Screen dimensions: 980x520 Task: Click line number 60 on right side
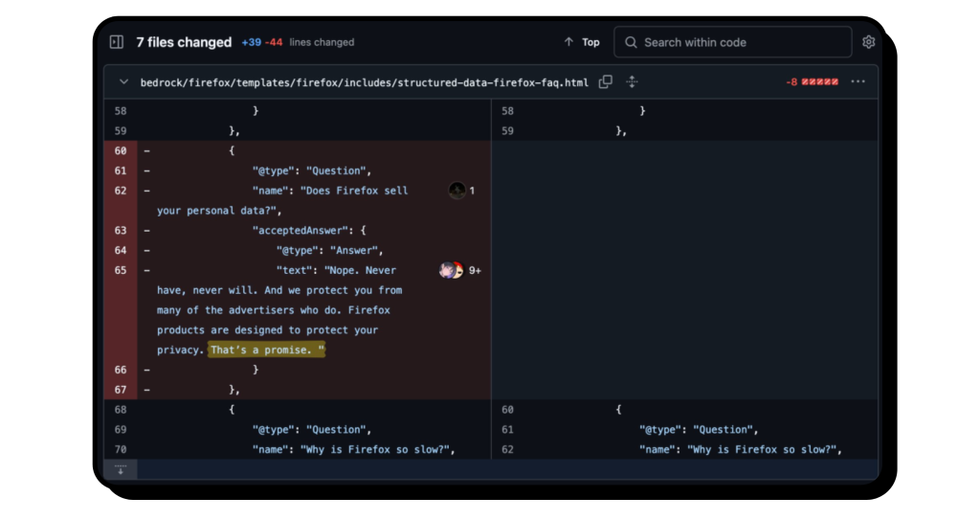coord(508,410)
